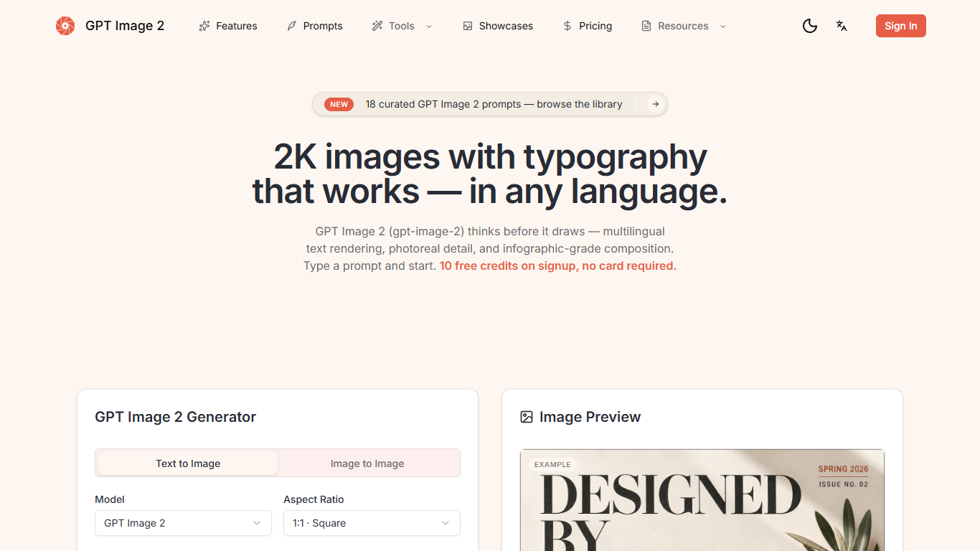Image resolution: width=980 pixels, height=551 pixels.
Task: Click the GPT Image 2 Generator heading
Action: [176, 417]
